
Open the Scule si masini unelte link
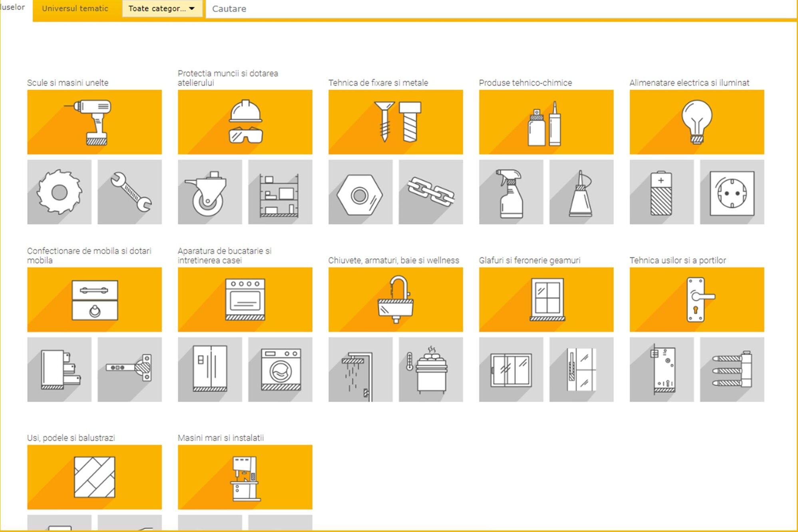(68, 83)
